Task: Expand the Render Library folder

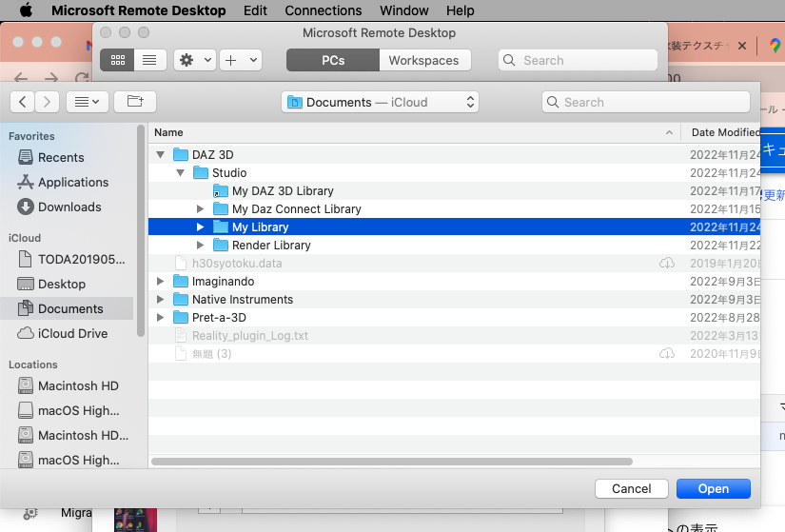Action: pos(200,245)
